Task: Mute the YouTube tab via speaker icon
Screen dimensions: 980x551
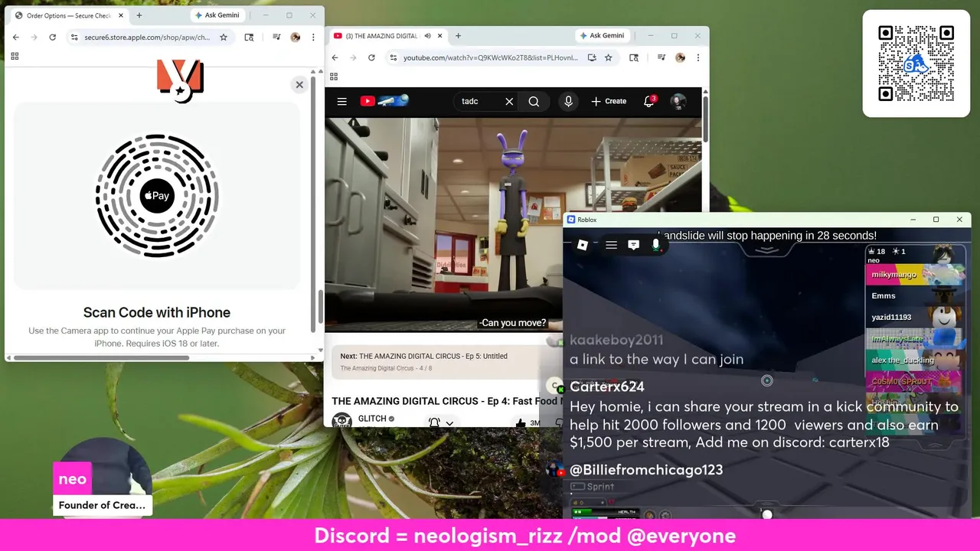Action: tap(428, 36)
